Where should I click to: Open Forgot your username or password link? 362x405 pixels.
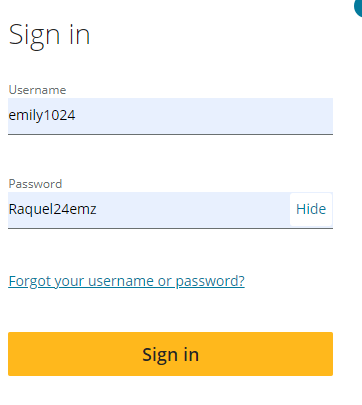click(126, 281)
